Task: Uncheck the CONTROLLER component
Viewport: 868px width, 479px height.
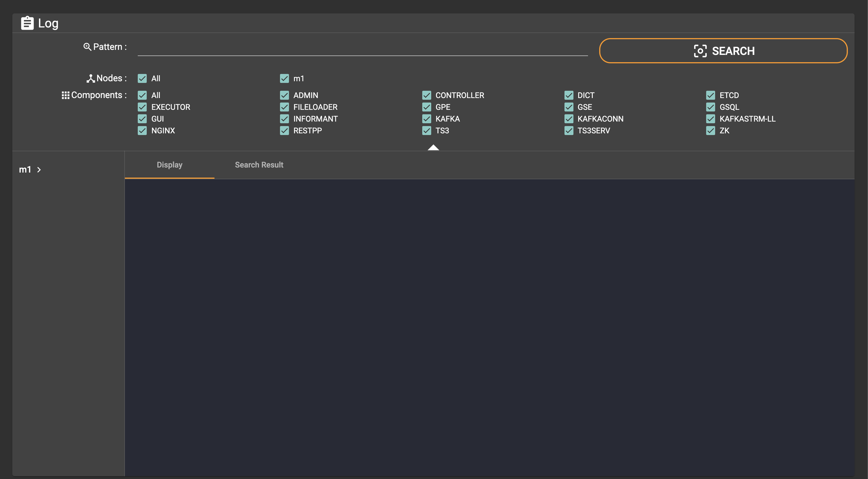Action: pyautogui.click(x=426, y=95)
